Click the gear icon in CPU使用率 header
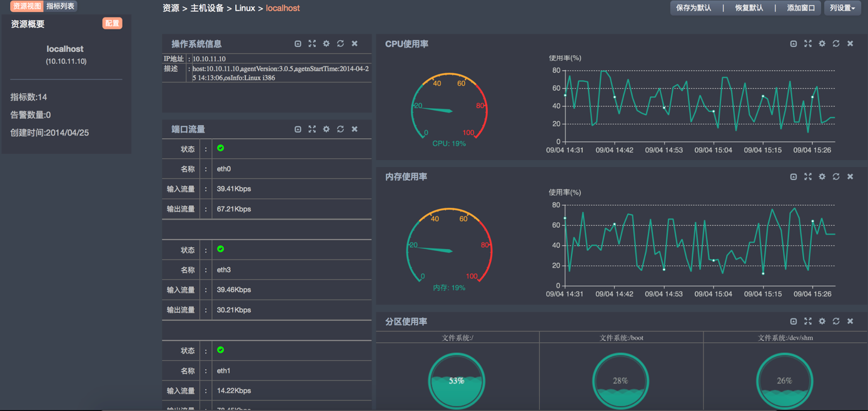Image resolution: width=868 pixels, height=411 pixels. (822, 44)
